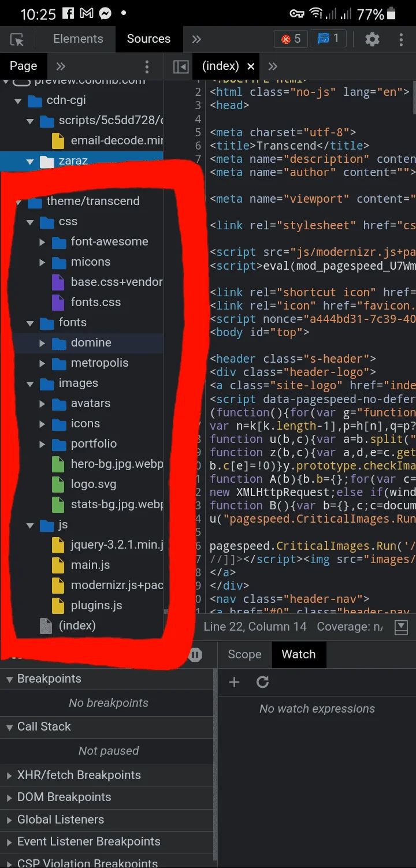This screenshot has width=416, height=868.
Task: Select the Sources panel tab
Action: point(148,39)
